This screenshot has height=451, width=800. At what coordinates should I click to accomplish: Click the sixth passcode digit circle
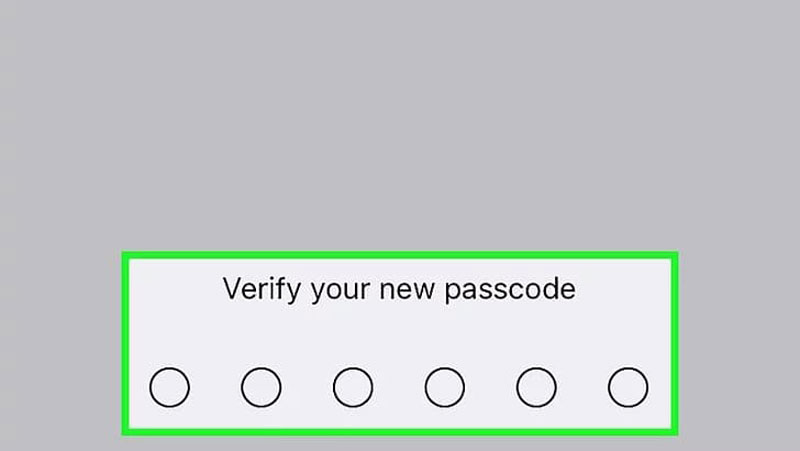(628, 387)
